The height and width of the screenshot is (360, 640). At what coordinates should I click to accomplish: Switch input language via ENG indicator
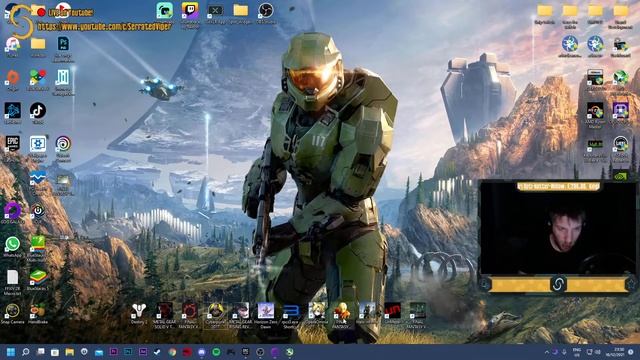pos(577,352)
